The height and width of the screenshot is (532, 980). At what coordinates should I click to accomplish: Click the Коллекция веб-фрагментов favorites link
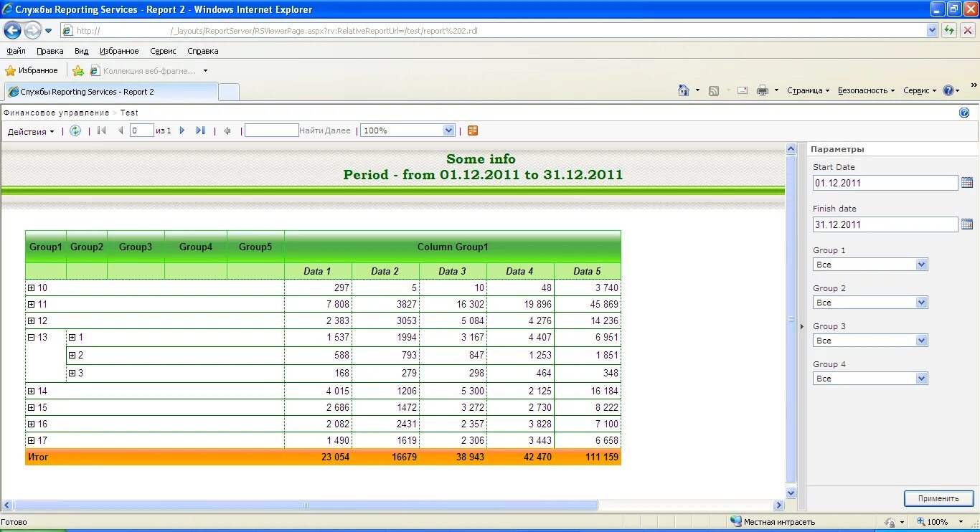click(x=149, y=71)
